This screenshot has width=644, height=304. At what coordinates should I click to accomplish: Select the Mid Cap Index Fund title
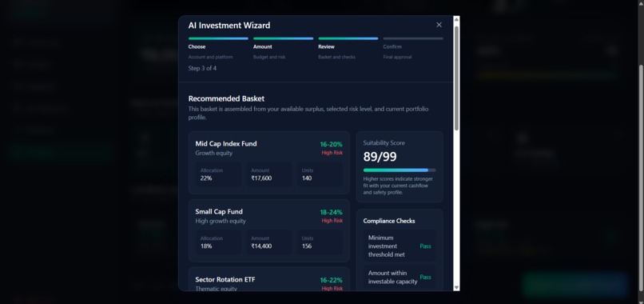tap(226, 143)
